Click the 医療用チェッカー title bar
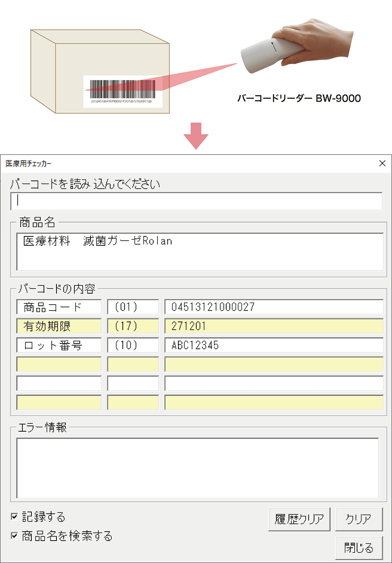This screenshot has height=563, width=392. click(x=157, y=163)
